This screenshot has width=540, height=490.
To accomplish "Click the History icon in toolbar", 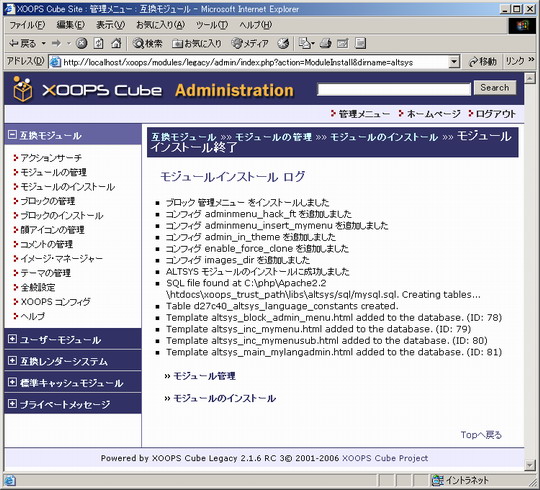I will tap(283, 43).
